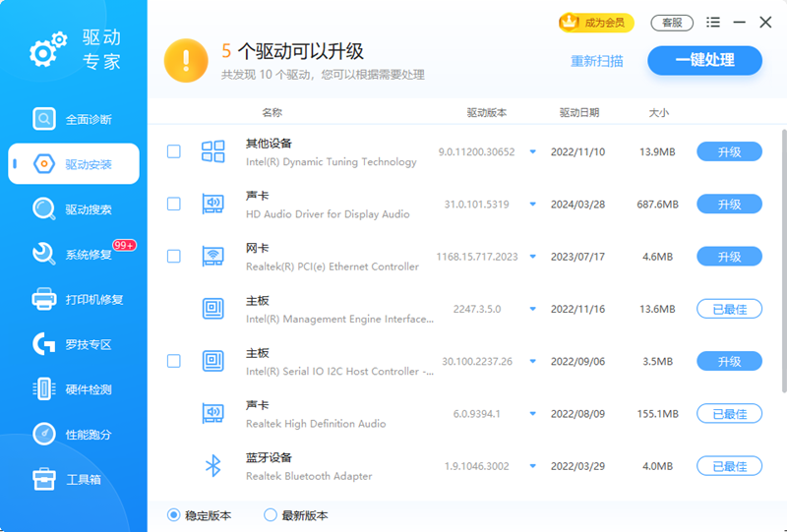787x532 pixels.
Task: Open the 性能跑分 section
Action: coord(74,434)
